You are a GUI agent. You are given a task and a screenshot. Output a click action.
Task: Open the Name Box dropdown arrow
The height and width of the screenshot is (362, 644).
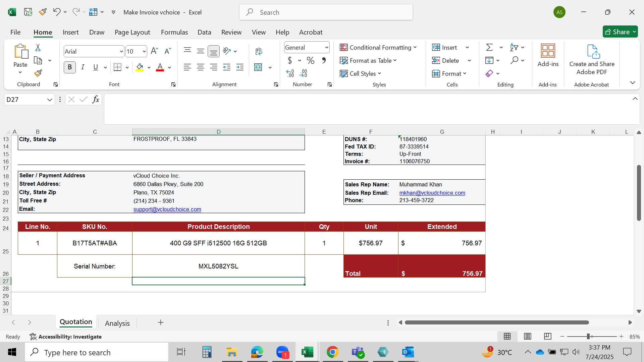pos(50,100)
